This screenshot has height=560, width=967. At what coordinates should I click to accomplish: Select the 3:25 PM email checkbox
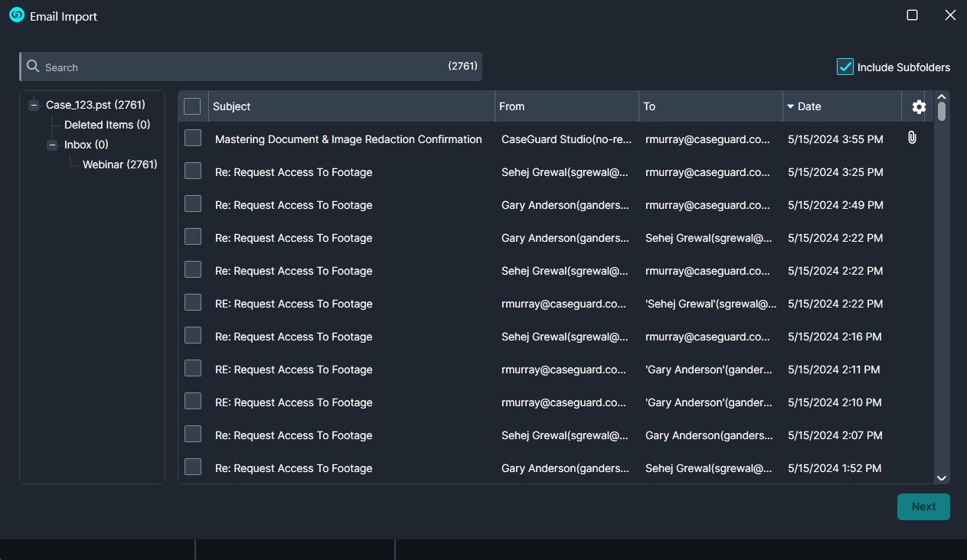click(193, 171)
